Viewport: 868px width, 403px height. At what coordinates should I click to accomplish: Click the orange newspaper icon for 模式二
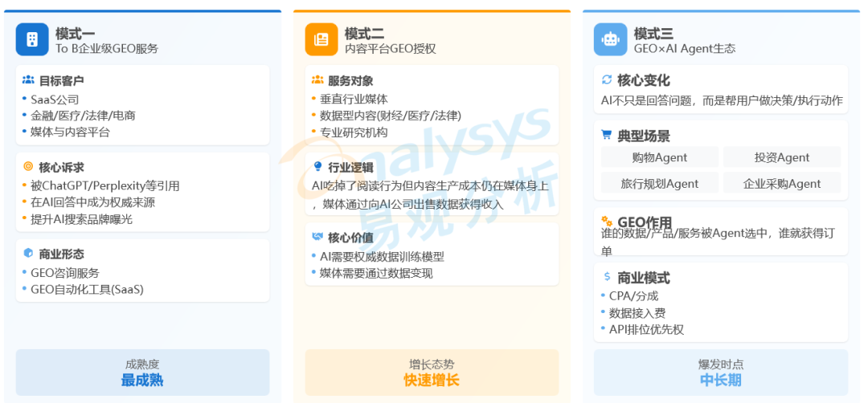[321, 39]
